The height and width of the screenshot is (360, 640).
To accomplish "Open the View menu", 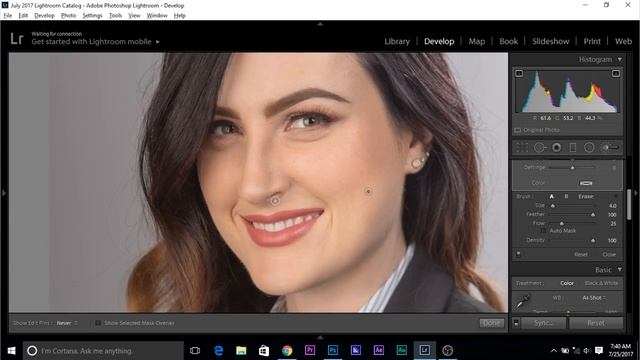I will (x=134, y=16).
